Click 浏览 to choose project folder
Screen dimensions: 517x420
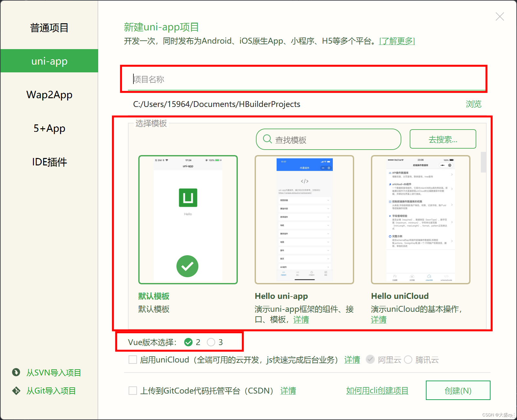tap(473, 104)
